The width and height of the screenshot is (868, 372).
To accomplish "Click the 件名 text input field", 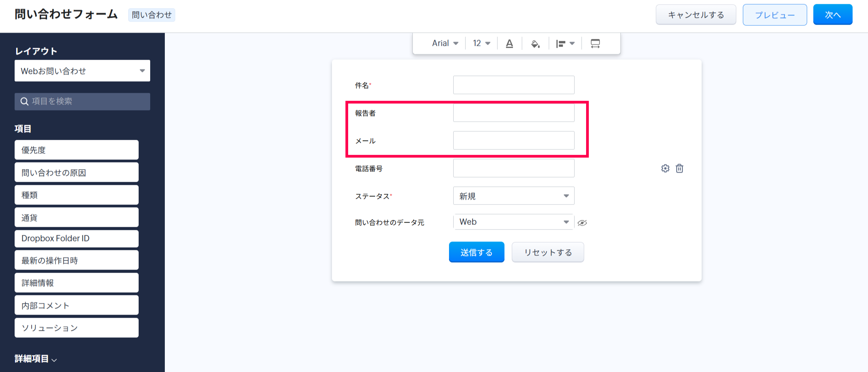I will (x=513, y=85).
